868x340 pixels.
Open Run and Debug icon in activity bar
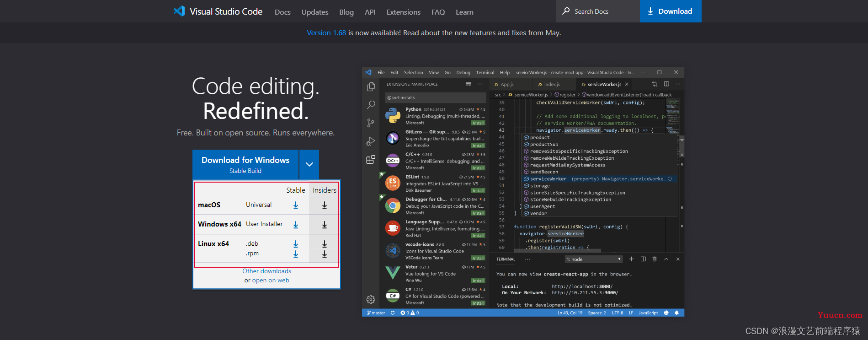click(x=371, y=141)
